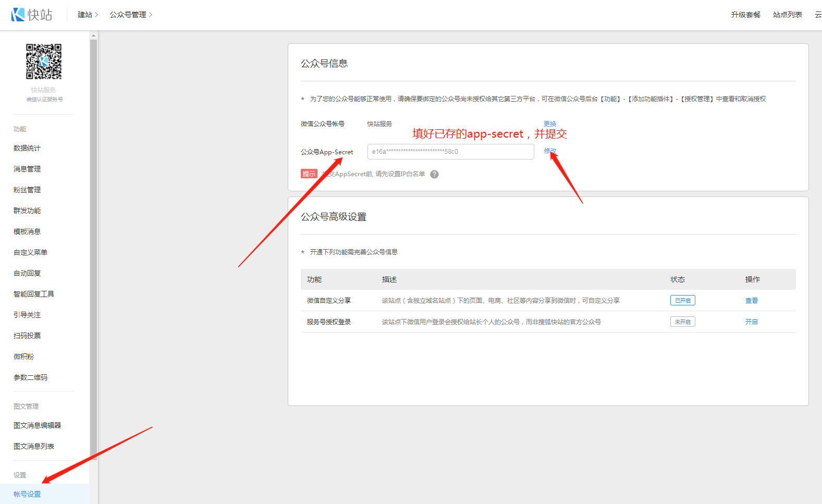Screen dimensions: 822x504
Task: Click the QR code thumbnail in sidebar
Action: click(44, 62)
